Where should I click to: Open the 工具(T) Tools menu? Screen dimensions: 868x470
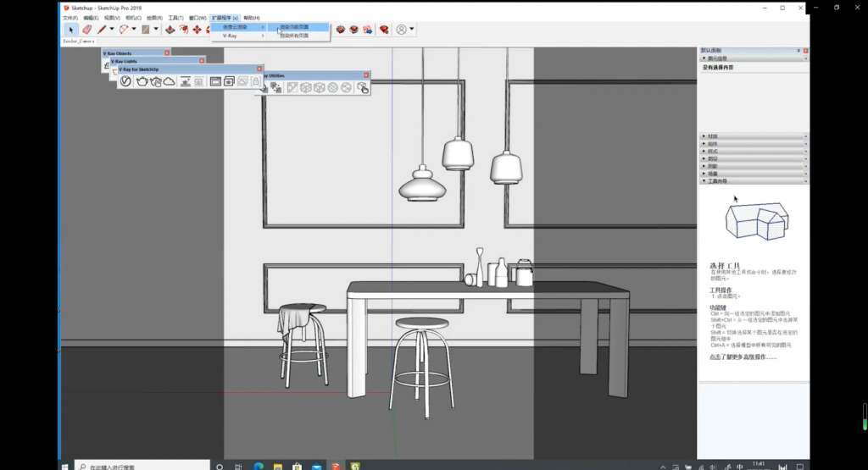coord(175,18)
